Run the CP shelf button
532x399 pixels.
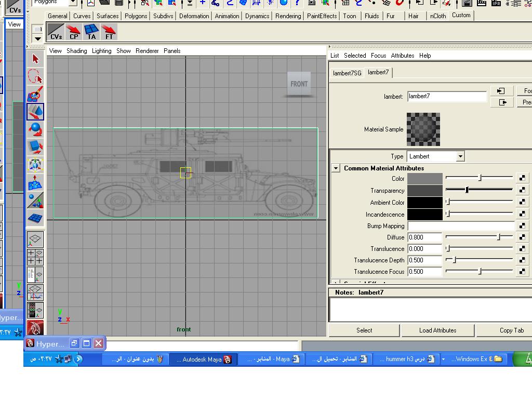coord(74,32)
